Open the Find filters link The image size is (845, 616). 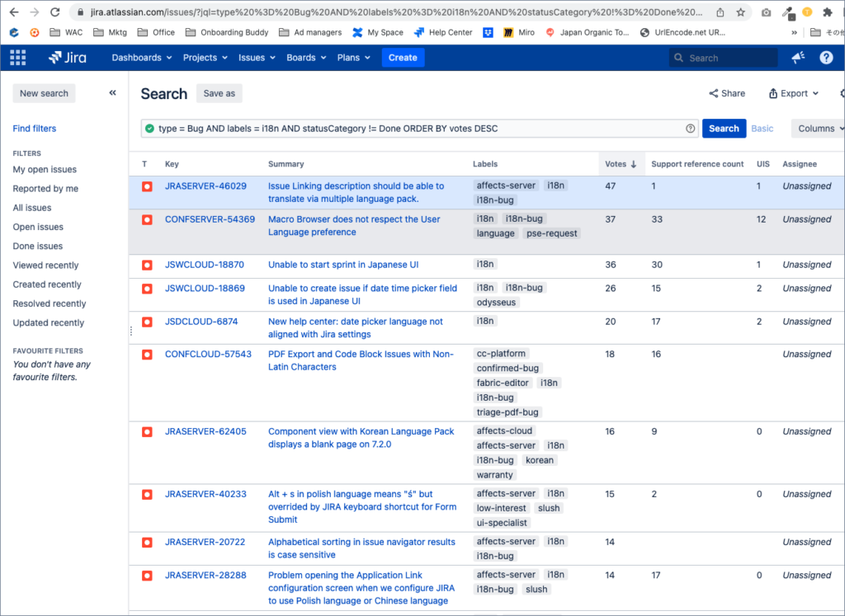point(35,128)
